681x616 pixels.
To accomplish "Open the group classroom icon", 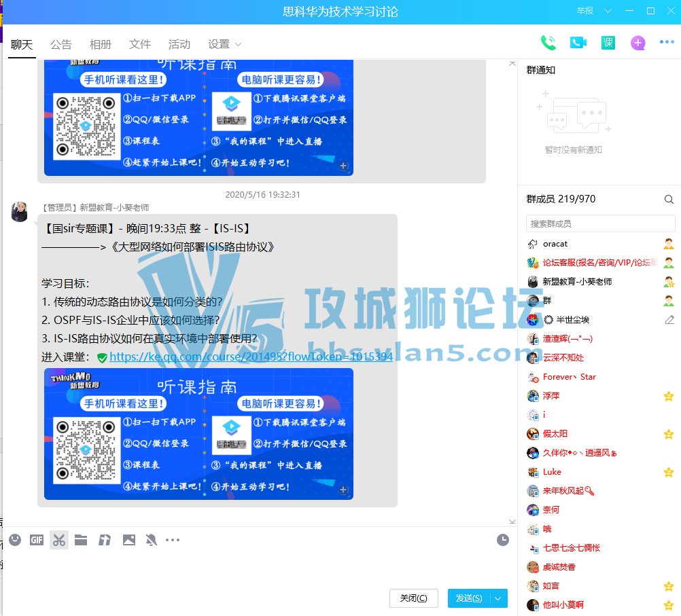I will pos(608,43).
